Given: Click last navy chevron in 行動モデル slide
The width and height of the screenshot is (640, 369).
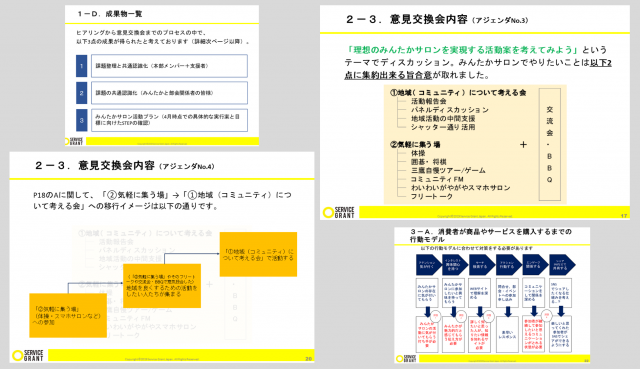Looking at the screenshot, I should [562, 265].
